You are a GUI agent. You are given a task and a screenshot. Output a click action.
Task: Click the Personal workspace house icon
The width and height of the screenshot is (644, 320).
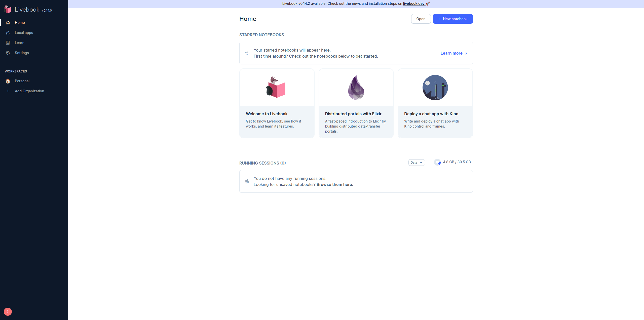pyautogui.click(x=8, y=81)
